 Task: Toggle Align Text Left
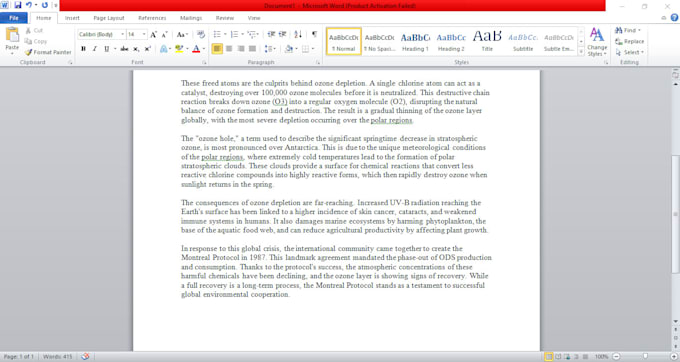[217, 49]
